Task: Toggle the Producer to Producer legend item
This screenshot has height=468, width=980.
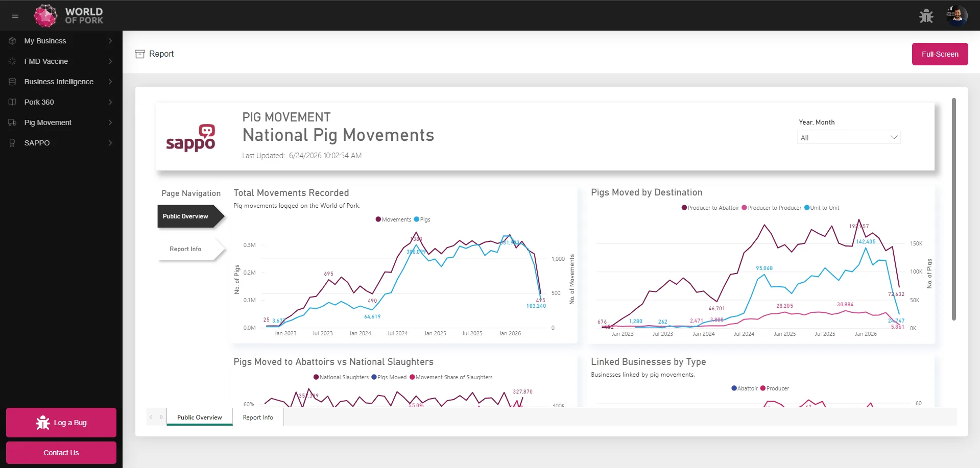Action: coord(771,208)
